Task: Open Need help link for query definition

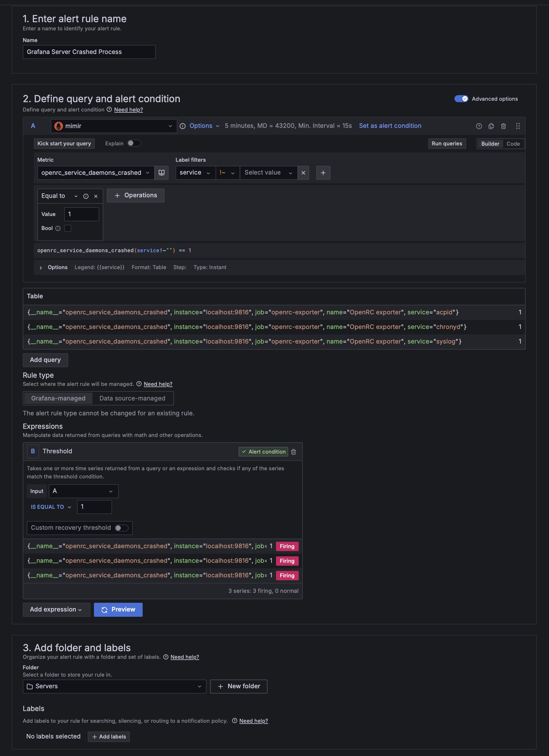Action: click(x=129, y=110)
